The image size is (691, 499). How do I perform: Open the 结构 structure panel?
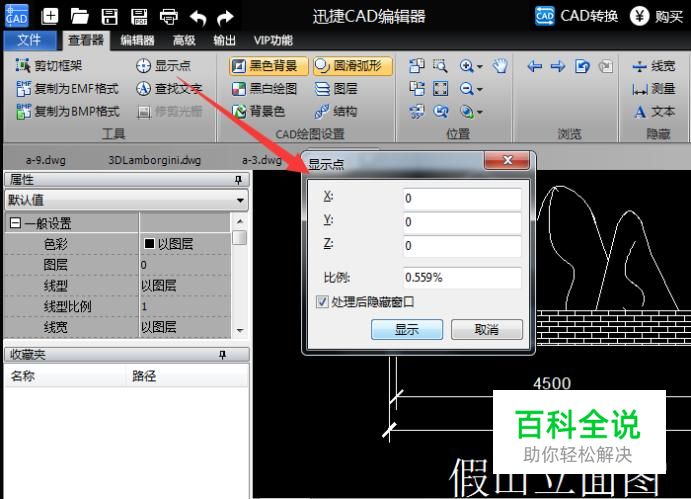[336, 111]
